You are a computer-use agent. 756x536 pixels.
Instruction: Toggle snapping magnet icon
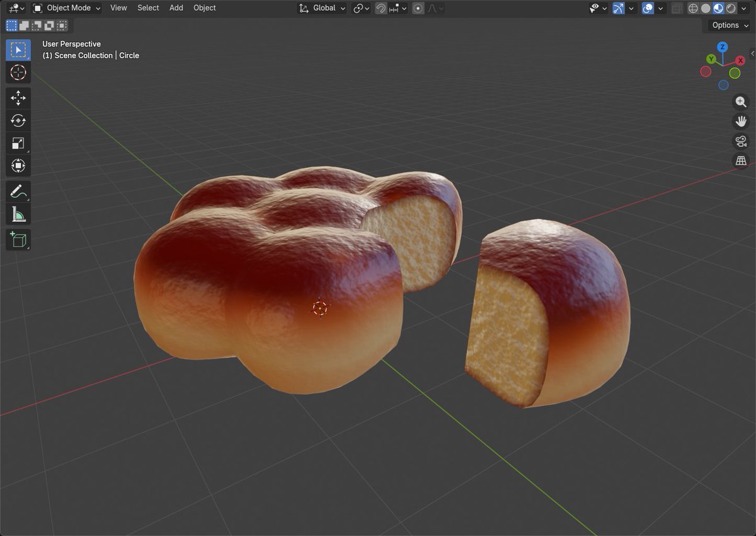381,8
